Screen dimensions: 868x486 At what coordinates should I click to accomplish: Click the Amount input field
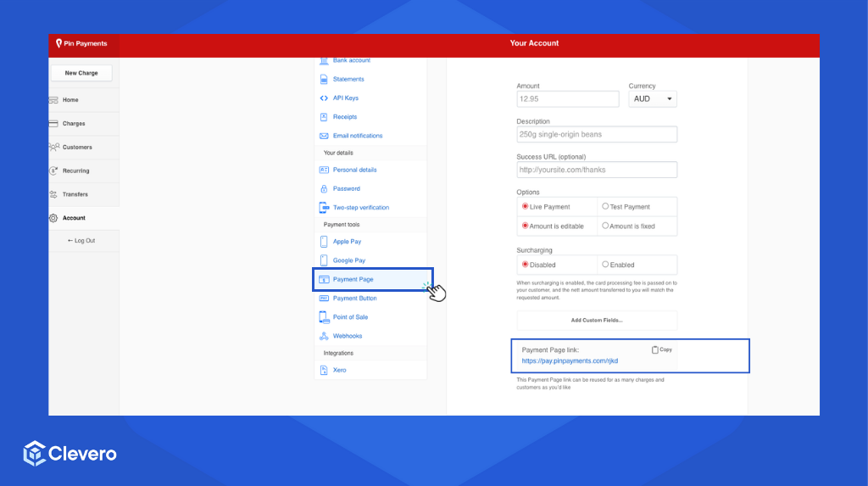(568, 99)
